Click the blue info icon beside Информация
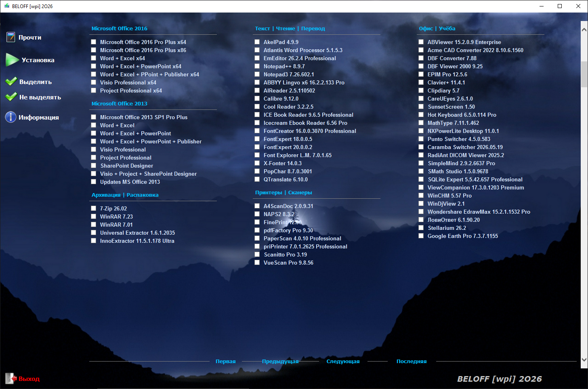The height and width of the screenshot is (389, 588). 10,117
